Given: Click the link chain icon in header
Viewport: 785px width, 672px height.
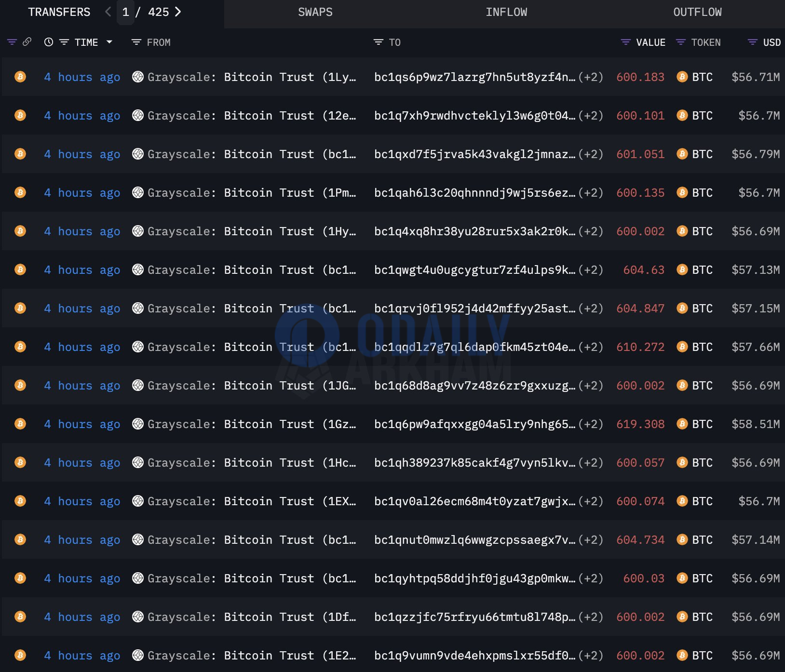Looking at the screenshot, I should [x=27, y=42].
